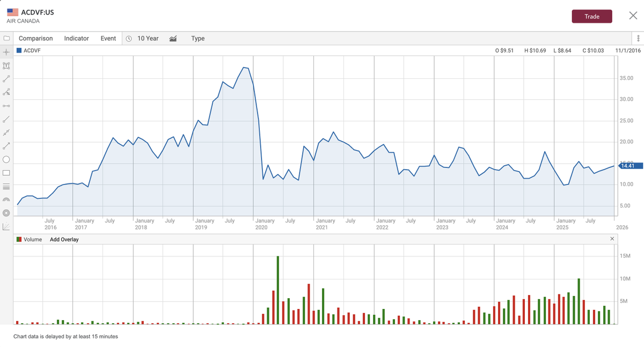The height and width of the screenshot is (347, 644).
Task: Open the 10 Year time range dropdown
Action: 148,39
